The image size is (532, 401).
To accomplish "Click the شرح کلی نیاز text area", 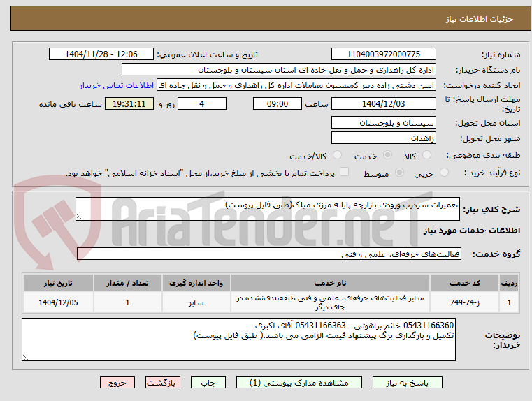I will coord(267,209).
